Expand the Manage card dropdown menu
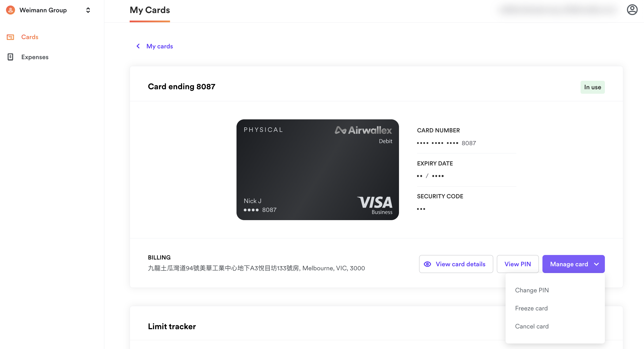The width and height of the screenshot is (644, 349). click(574, 264)
